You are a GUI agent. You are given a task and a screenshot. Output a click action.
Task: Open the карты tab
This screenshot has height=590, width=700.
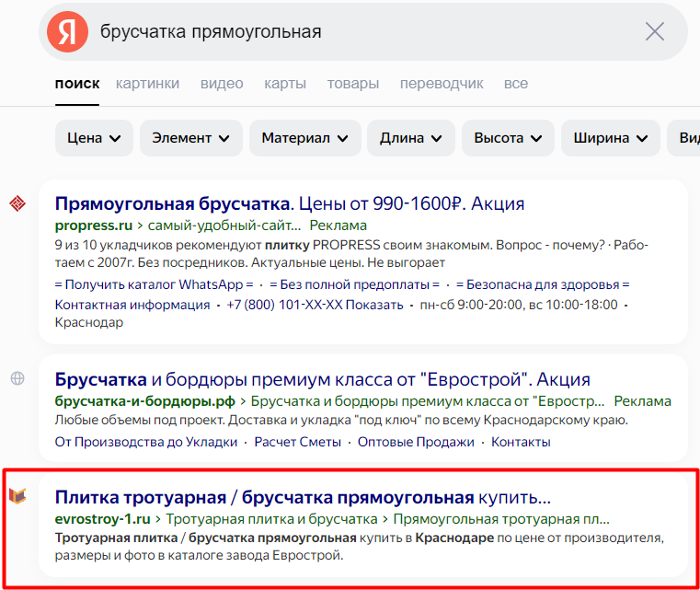(285, 84)
